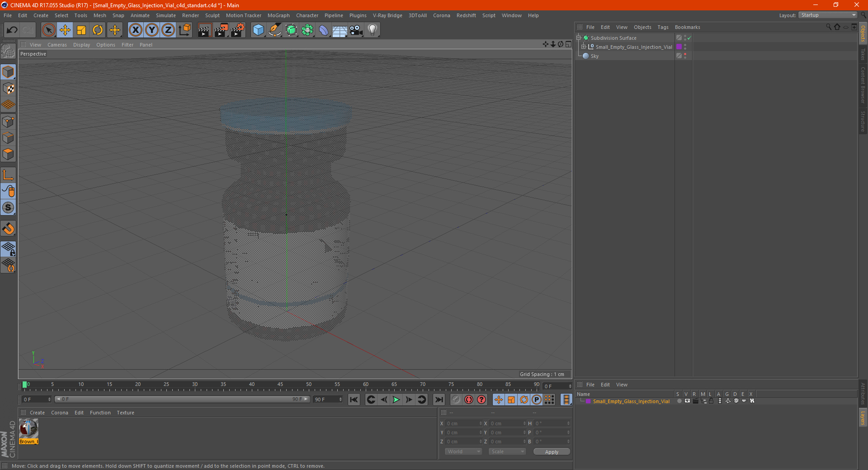Toggle solo for vial layer
Screen dimensions: 868x470
679,401
